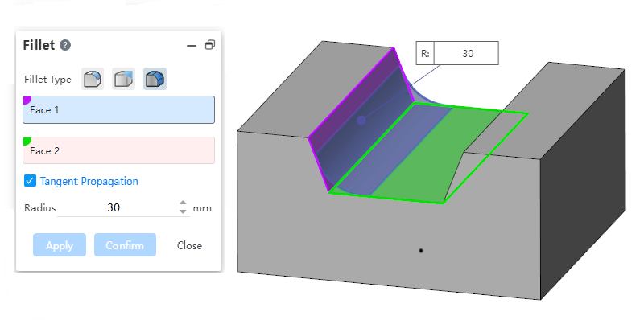
Task: Select the highlighted third fillet type icon
Action: [155, 79]
